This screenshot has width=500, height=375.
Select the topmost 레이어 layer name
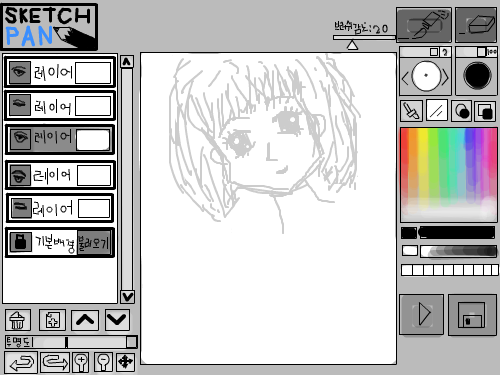[x=53, y=72]
